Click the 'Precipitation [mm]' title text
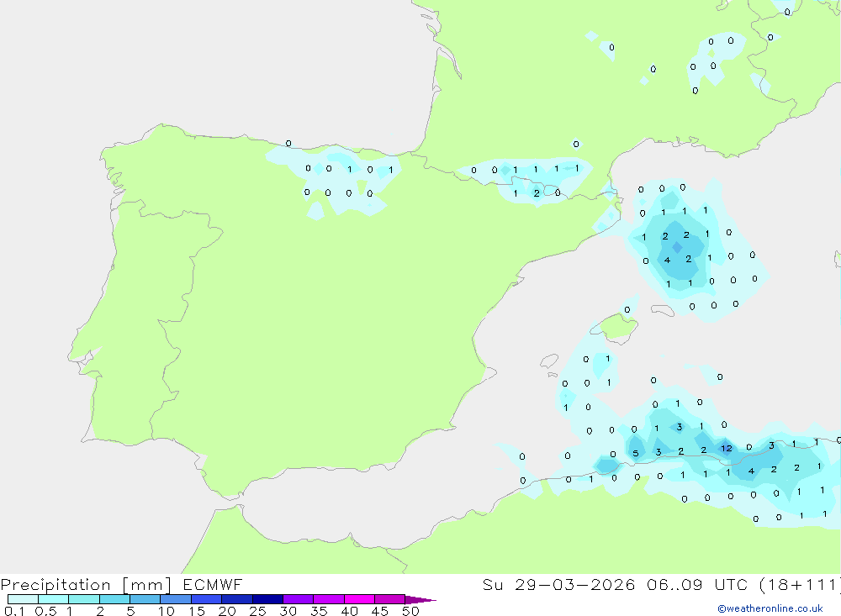 86,585
